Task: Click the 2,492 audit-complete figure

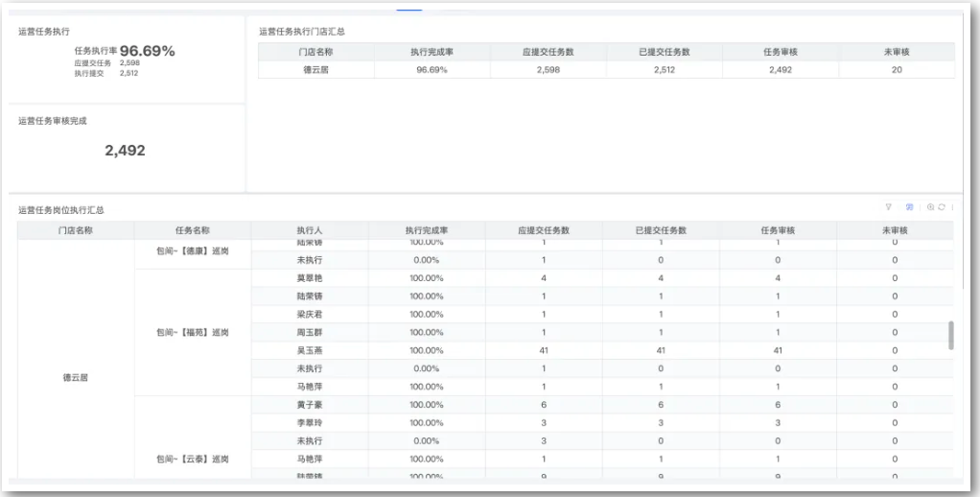Action: [125, 151]
